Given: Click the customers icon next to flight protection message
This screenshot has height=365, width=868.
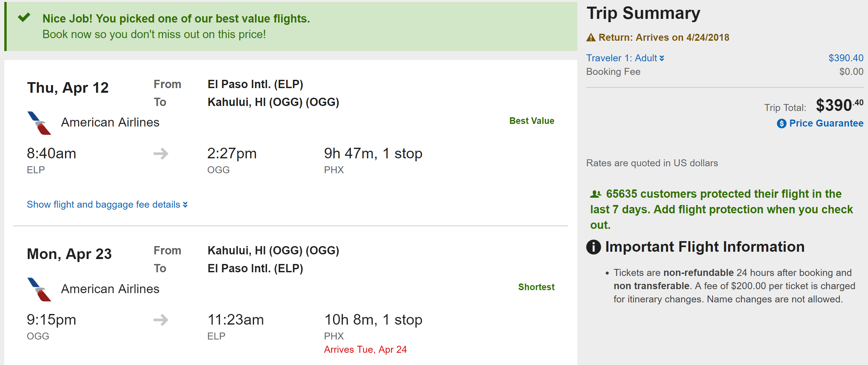Looking at the screenshot, I should point(595,194).
